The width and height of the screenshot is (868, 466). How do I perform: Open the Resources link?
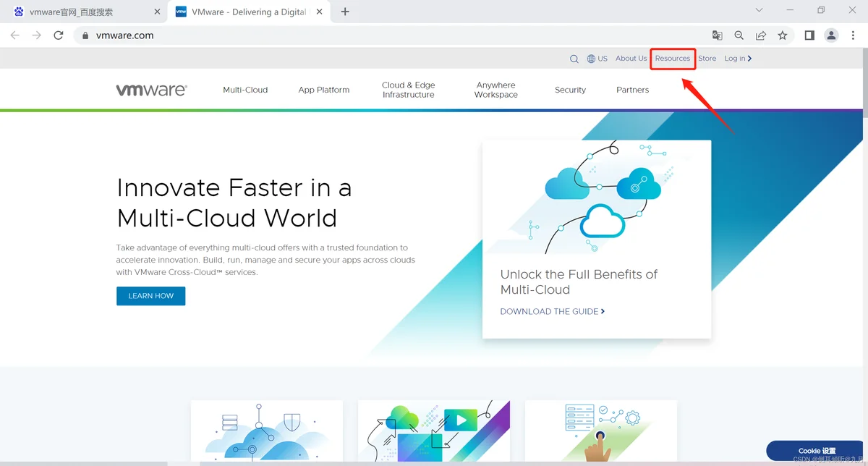(x=673, y=59)
